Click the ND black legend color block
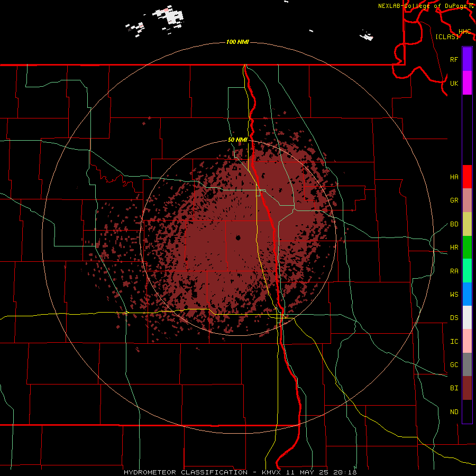The image size is (476, 476). click(467, 411)
